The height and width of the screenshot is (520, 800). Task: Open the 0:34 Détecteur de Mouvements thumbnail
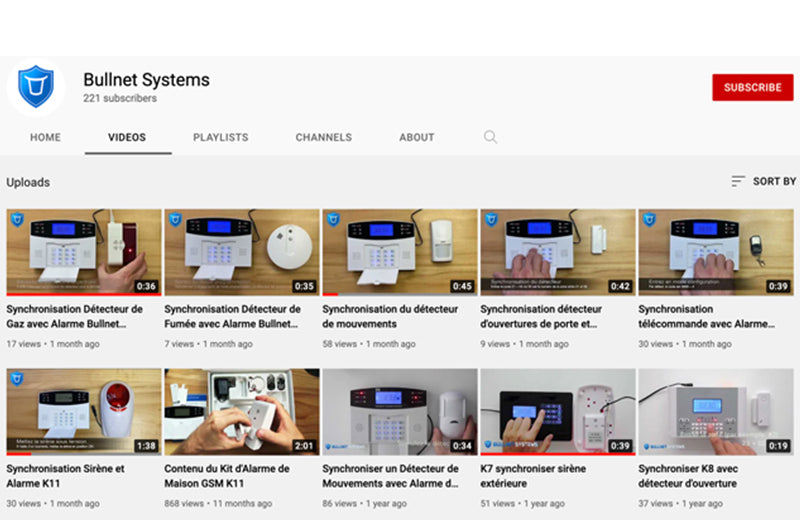coord(399,411)
